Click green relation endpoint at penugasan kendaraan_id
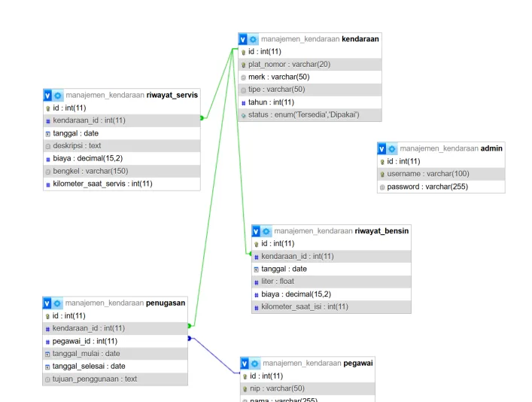 tap(190, 326)
